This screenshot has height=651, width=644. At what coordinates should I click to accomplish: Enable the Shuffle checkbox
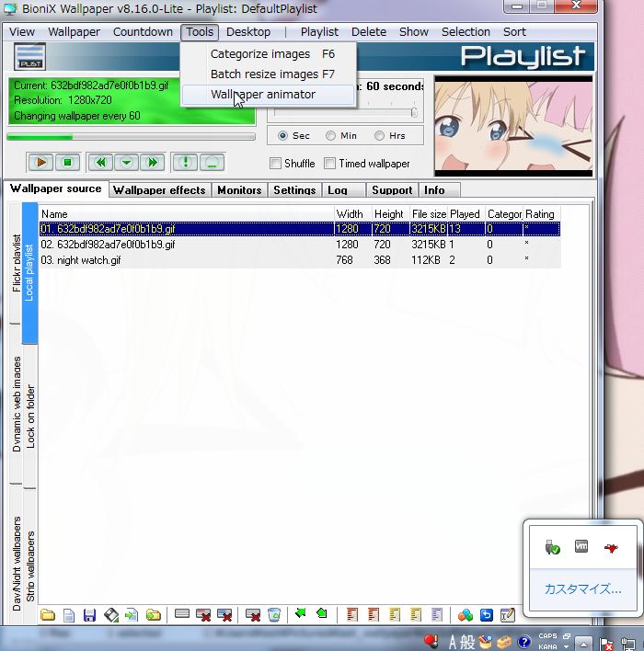[276, 164]
